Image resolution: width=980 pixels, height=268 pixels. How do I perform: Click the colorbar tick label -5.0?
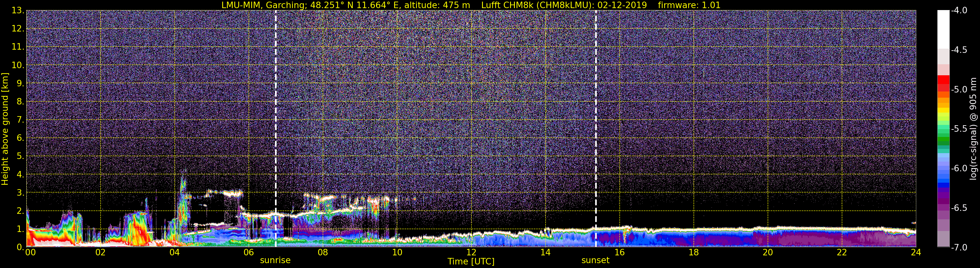[x=959, y=89]
